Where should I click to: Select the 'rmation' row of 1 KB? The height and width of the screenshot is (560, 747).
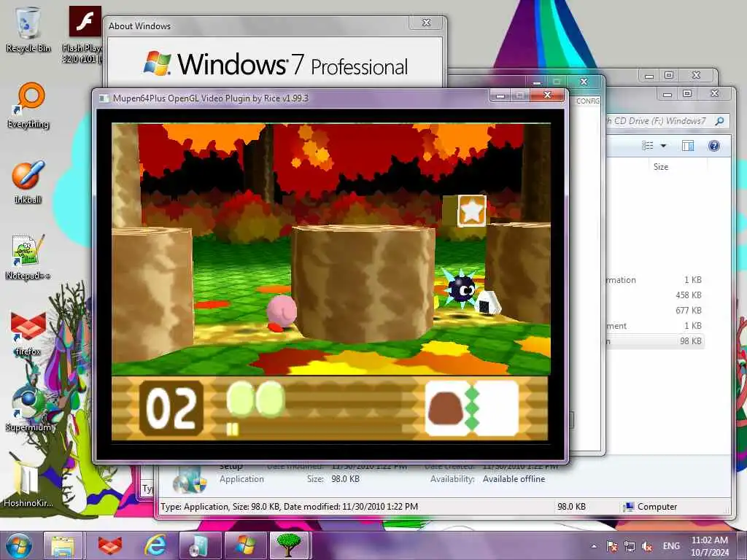pos(656,280)
